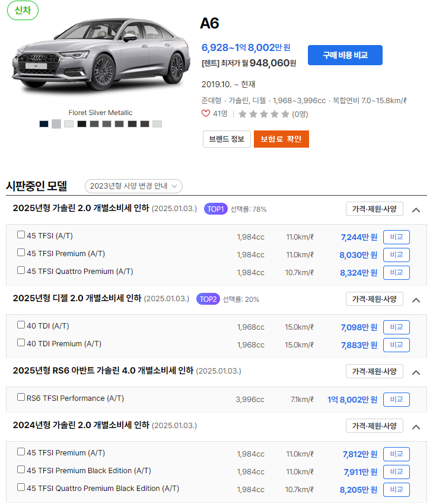Click the Audi A6 car image
This screenshot has width=436, height=504.
pos(101,55)
